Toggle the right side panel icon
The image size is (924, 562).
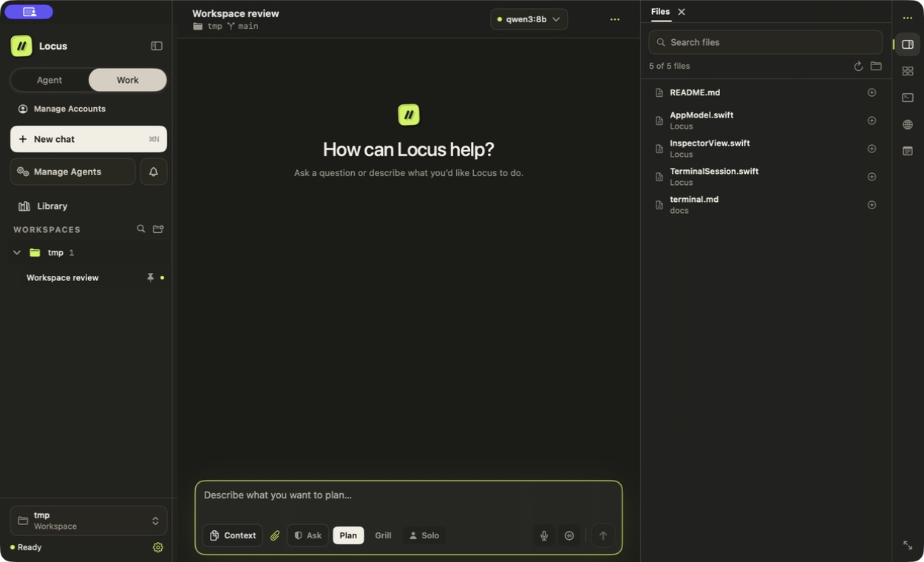pos(908,44)
